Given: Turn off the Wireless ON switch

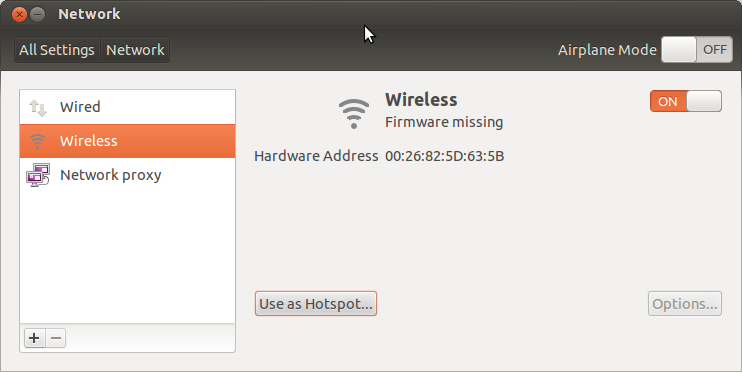Looking at the screenshot, I should (686, 101).
